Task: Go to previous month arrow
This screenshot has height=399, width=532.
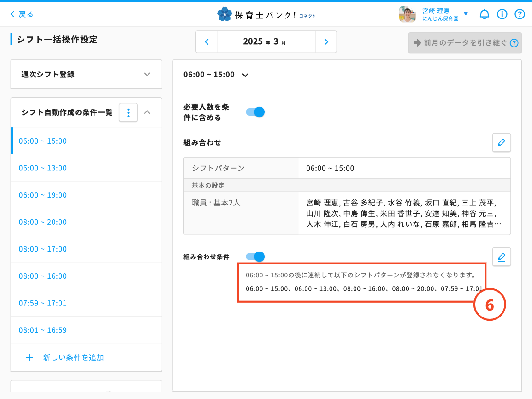Action: (207, 42)
